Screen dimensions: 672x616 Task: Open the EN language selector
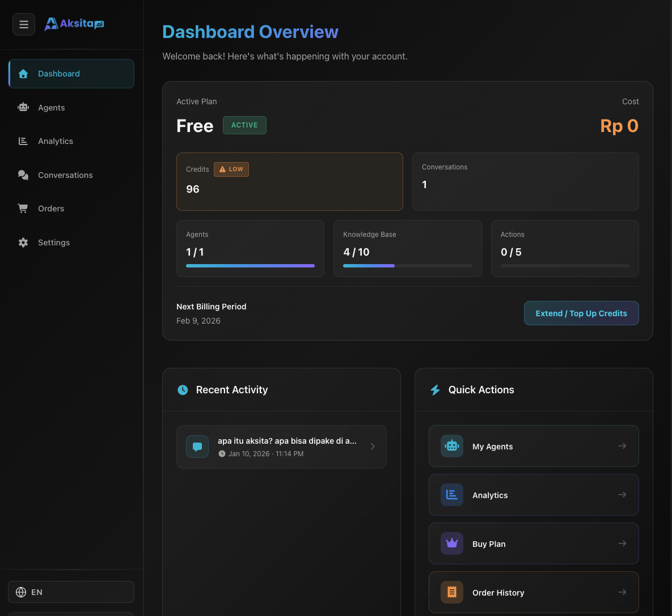click(x=71, y=592)
